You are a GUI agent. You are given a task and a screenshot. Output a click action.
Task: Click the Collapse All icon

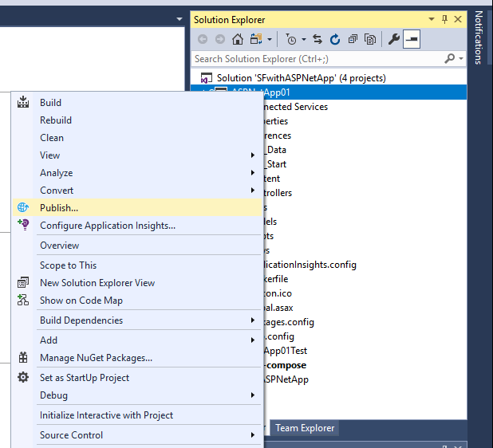[353, 39]
